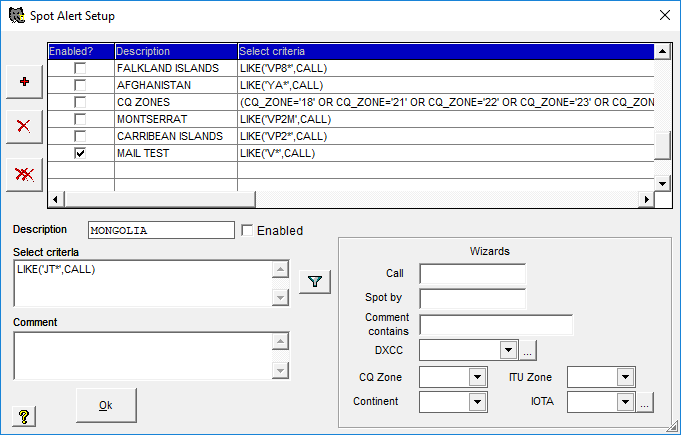Click the ellipsis button next to IOTA

(645, 402)
